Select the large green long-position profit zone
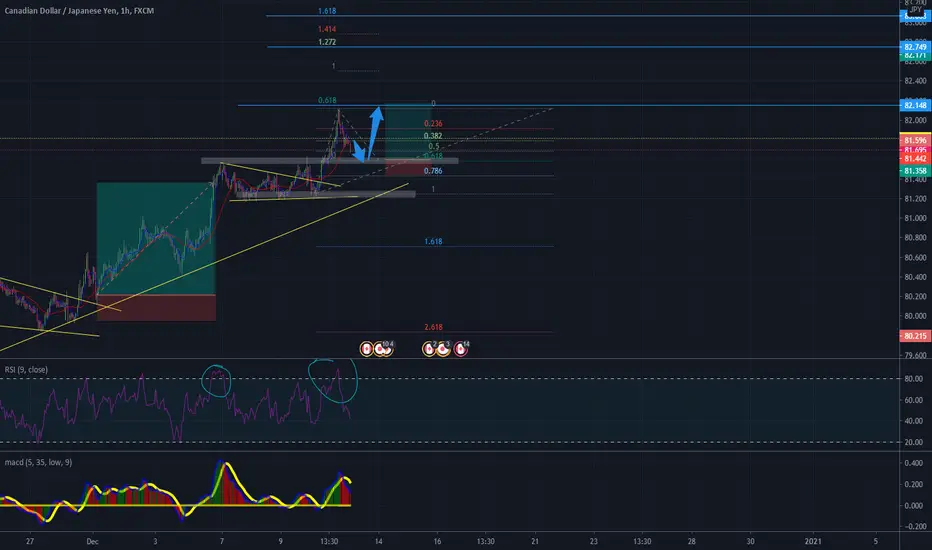 click(x=156, y=238)
